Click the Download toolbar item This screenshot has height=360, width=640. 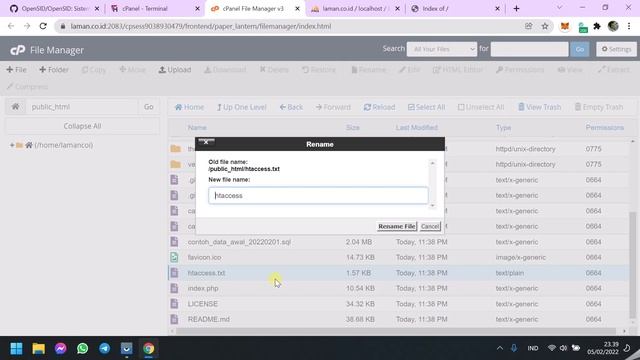(225, 70)
